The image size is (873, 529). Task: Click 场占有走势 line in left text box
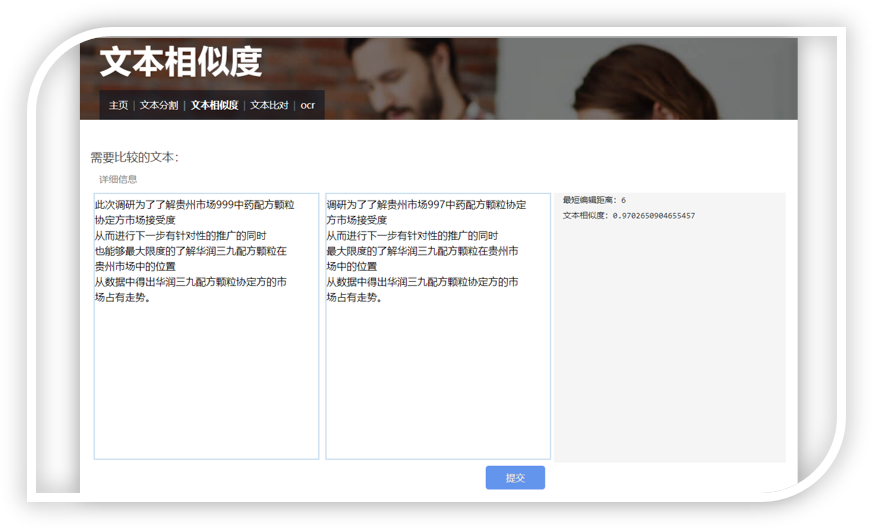pos(122,297)
